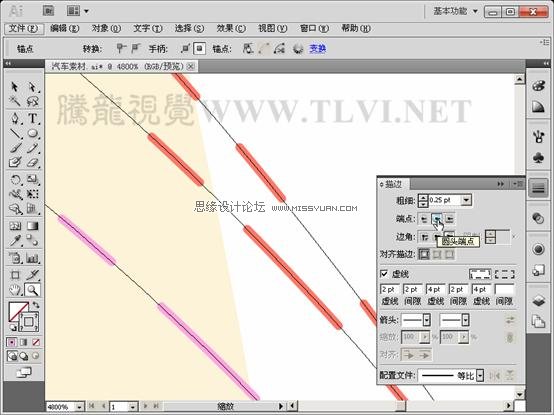
Task: Click the 描边 panel tab
Action: point(393,184)
